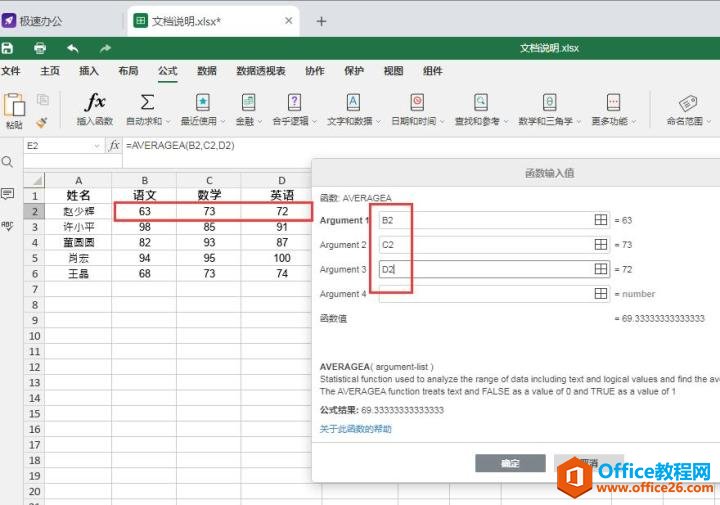Viewport: 720px width, 505px height.
Task: Select cell containing 王晶
Action: click(78, 274)
